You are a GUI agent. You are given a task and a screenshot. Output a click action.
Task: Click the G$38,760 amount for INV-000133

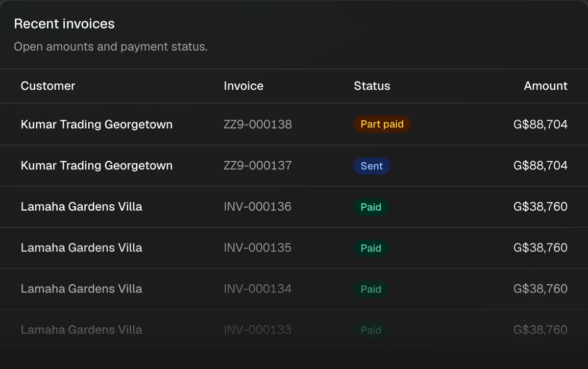point(540,330)
